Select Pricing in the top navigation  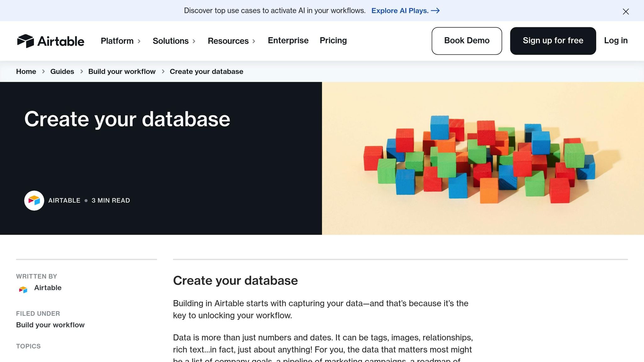[x=333, y=41]
